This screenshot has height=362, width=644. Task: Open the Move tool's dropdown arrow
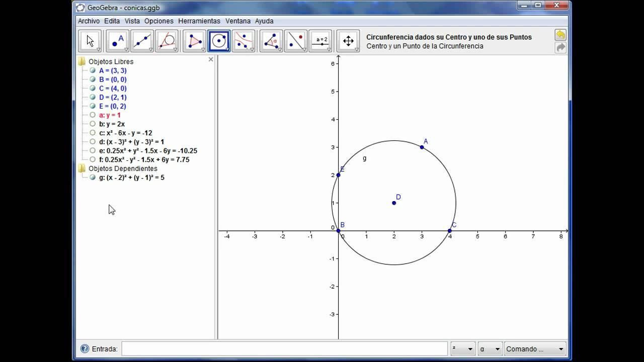click(x=99, y=49)
